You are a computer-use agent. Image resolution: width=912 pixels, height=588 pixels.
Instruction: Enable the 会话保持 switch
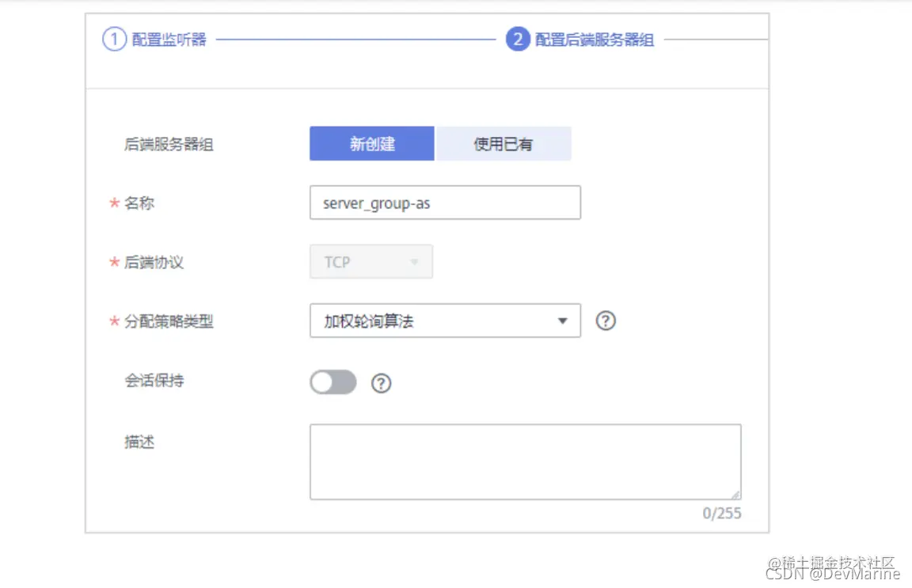click(x=332, y=382)
